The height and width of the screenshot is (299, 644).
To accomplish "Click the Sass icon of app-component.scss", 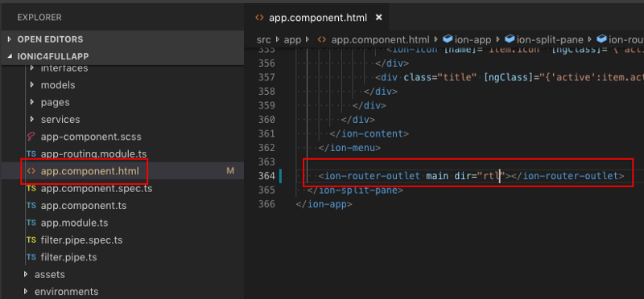I will pyautogui.click(x=31, y=137).
